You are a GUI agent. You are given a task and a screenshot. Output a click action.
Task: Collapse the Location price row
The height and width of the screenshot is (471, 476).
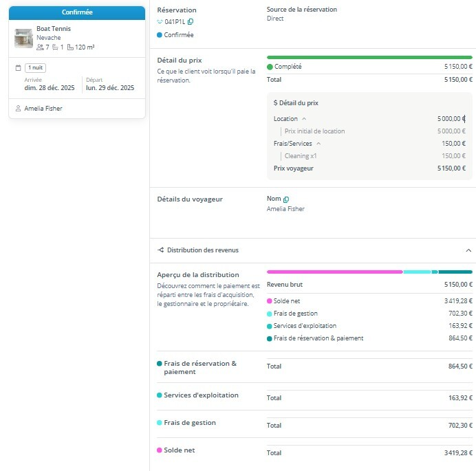click(304, 119)
